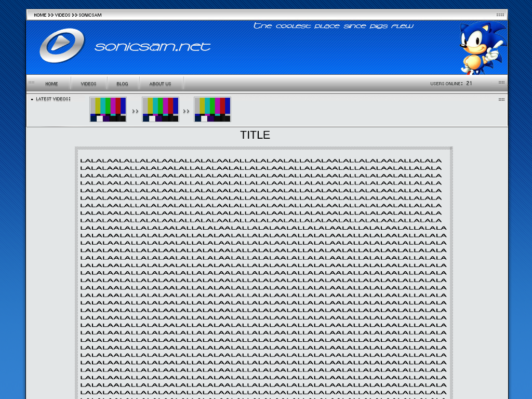Click HOME in the breadcrumb trail
Viewport: 532px width, 399px height.
click(x=40, y=15)
